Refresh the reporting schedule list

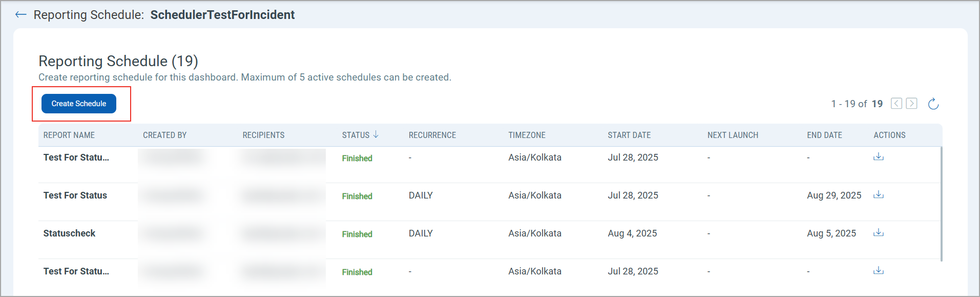tap(933, 104)
